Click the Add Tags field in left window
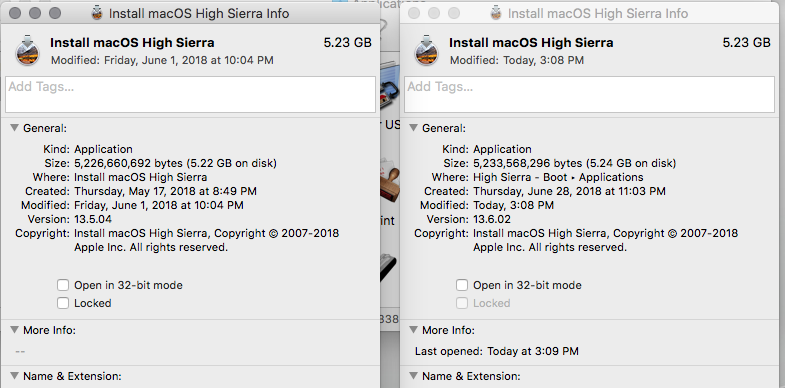Viewport: 785px width, 388px height. [190, 95]
